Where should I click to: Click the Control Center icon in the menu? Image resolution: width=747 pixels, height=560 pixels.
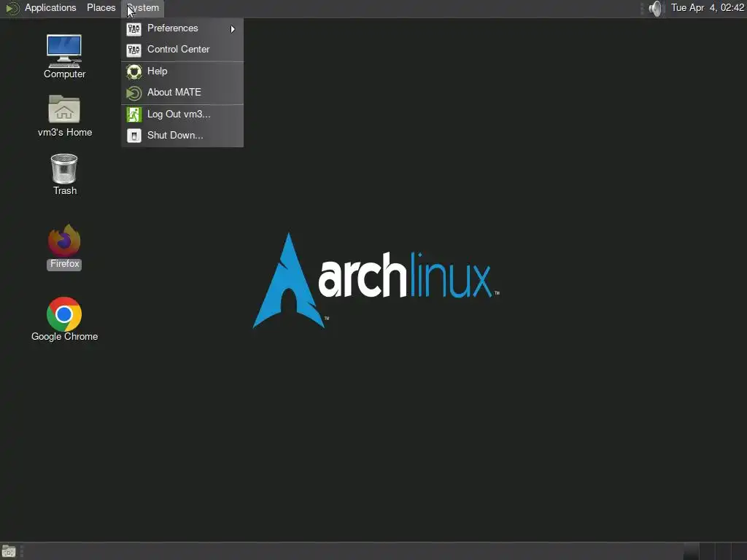[x=134, y=50]
